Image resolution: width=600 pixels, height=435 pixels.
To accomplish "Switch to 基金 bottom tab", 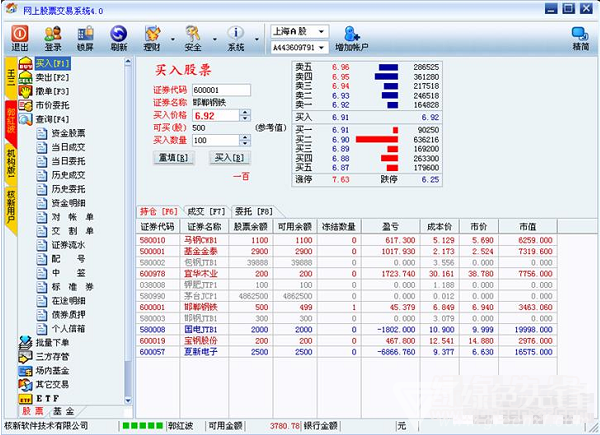I will [x=64, y=411].
